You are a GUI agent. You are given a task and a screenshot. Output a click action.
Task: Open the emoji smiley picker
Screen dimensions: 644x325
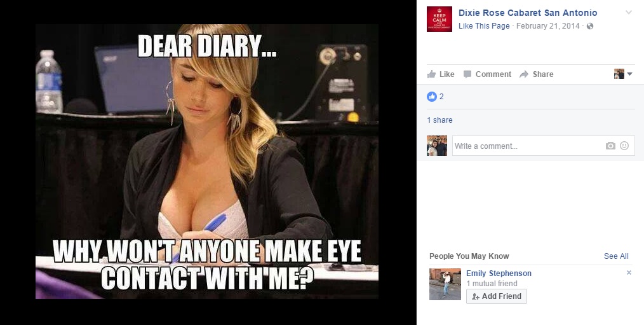(x=624, y=146)
